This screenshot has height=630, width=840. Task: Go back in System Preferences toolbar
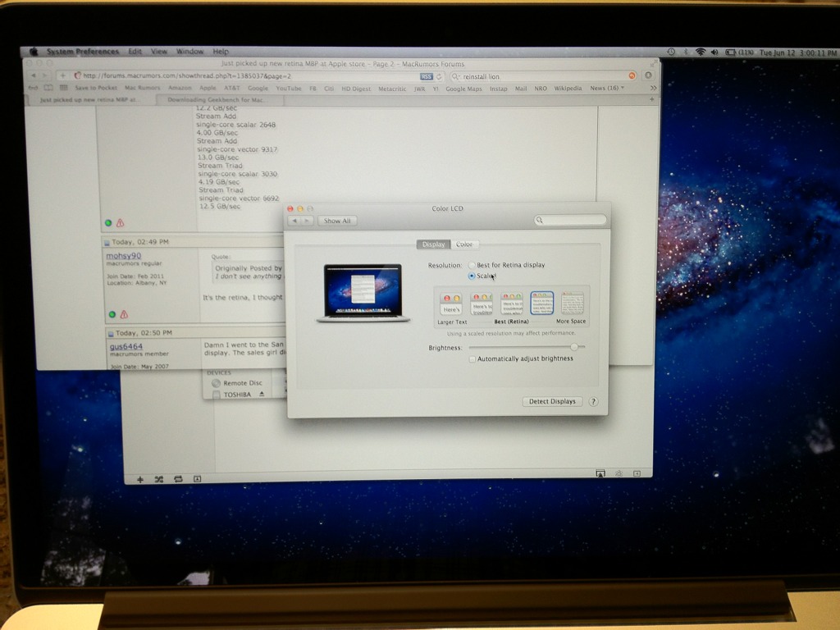point(294,221)
